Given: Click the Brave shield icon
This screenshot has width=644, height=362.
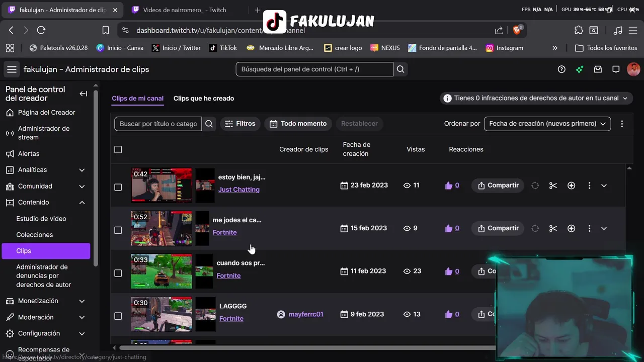Looking at the screenshot, I should coord(517,30).
